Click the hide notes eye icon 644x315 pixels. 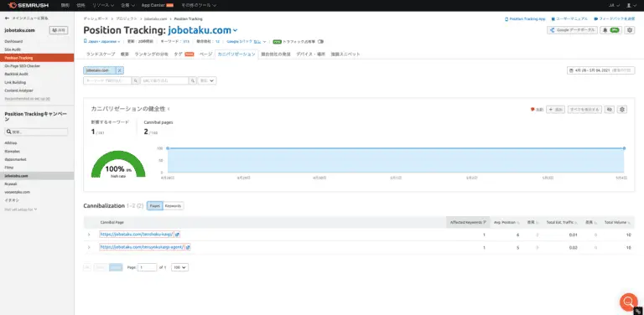pyautogui.click(x=610, y=110)
